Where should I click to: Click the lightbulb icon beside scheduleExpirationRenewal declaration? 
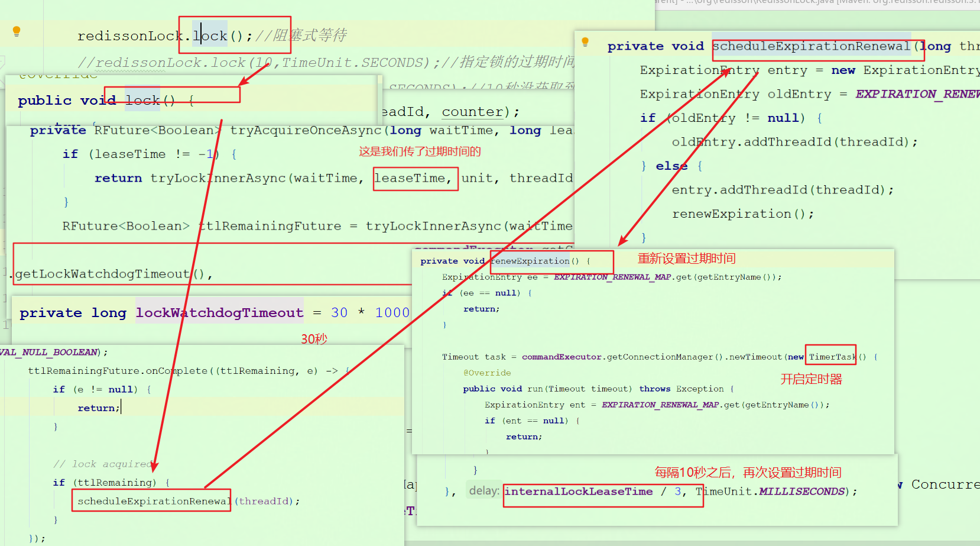coord(585,42)
